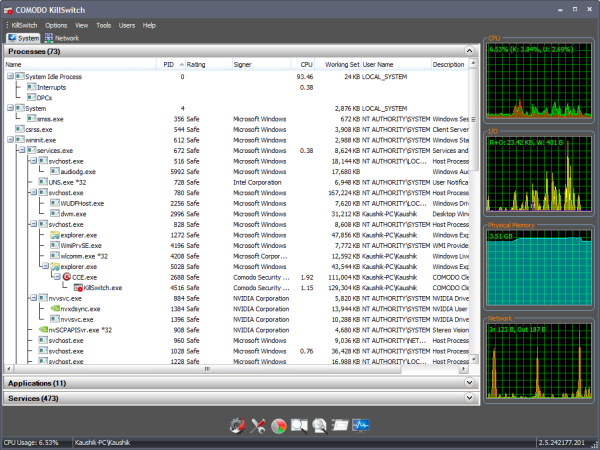Sort processes by PID column header
The image size is (600, 450).
(168, 64)
